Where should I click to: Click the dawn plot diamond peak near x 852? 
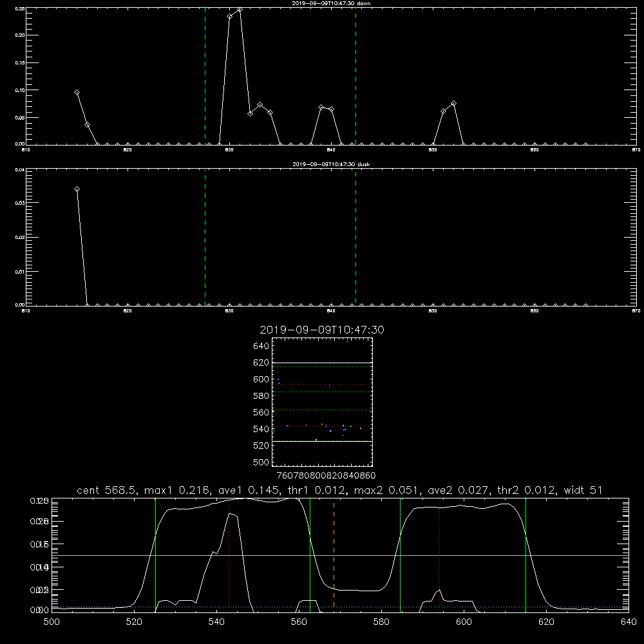coord(453,104)
